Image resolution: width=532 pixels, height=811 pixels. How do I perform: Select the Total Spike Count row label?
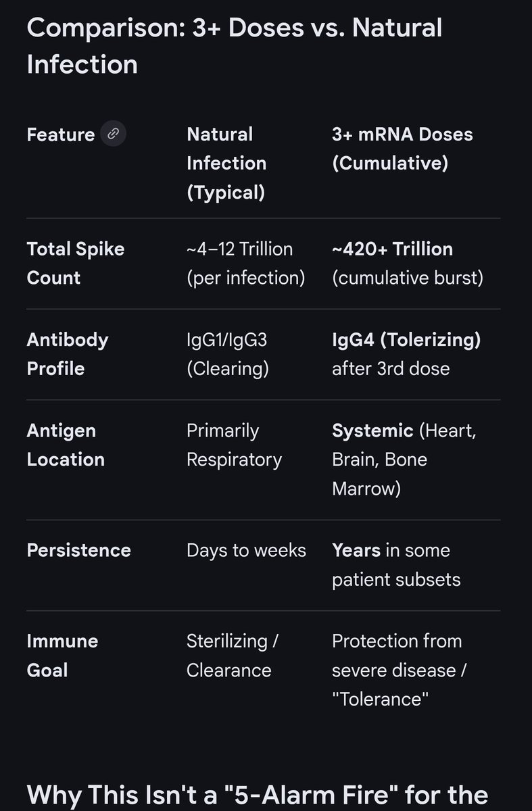[76, 264]
